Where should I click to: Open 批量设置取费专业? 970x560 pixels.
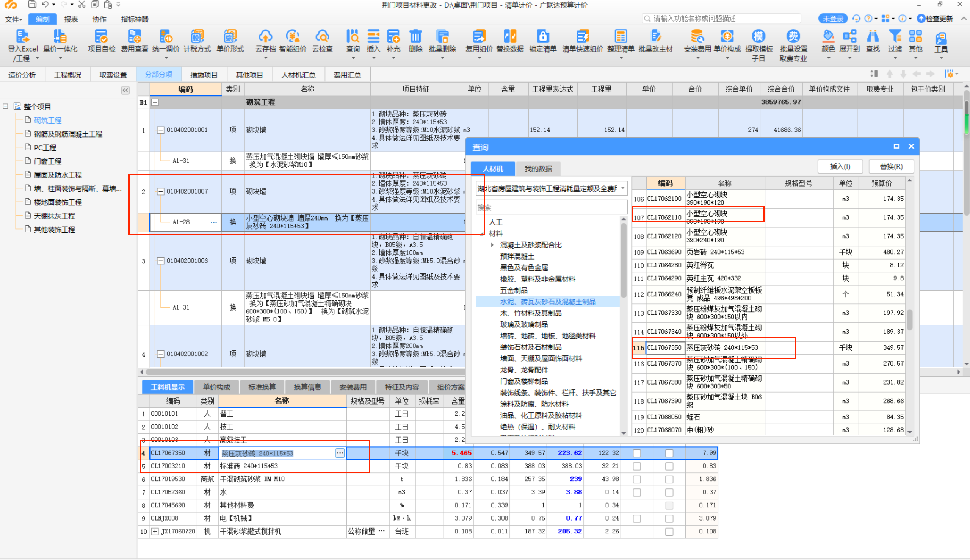793,45
